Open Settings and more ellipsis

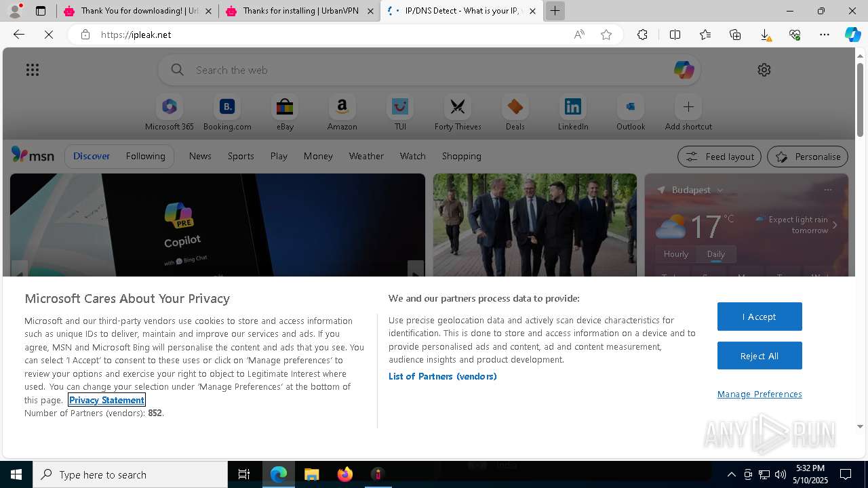click(825, 35)
